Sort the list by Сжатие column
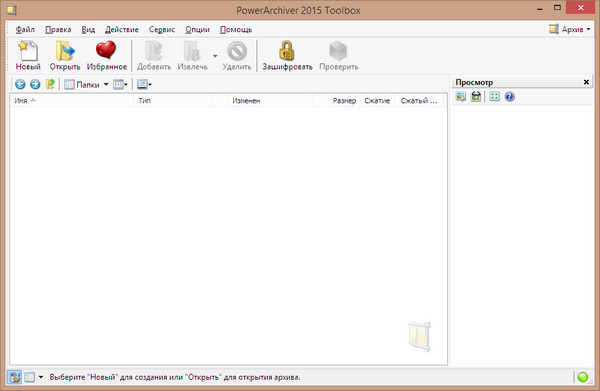The height and width of the screenshot is (391, 600). tap(377, 101)
